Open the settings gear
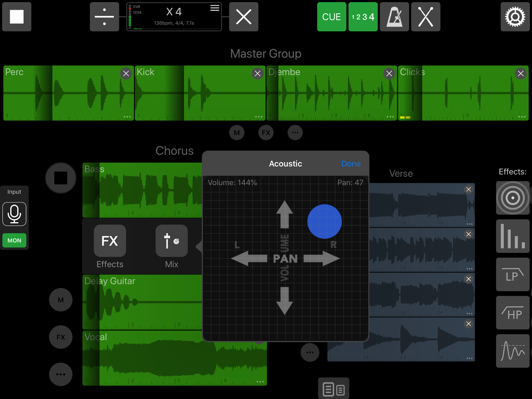 tap(515, 17)
